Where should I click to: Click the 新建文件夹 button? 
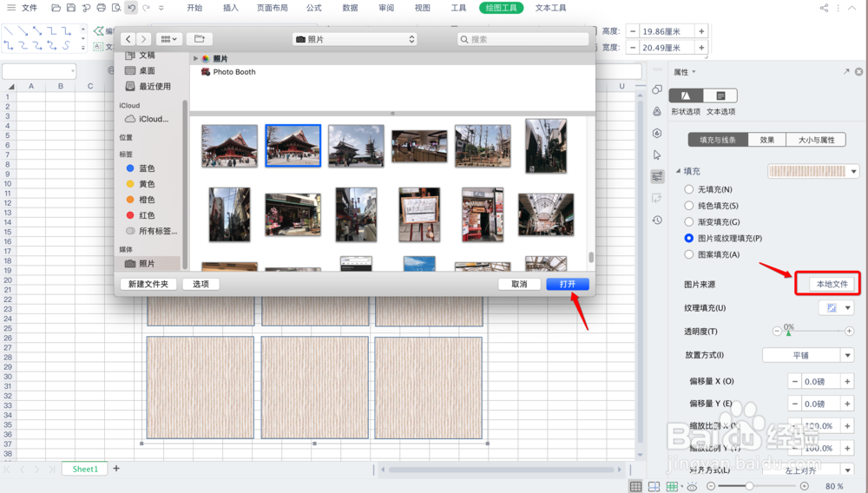(148, 284)
